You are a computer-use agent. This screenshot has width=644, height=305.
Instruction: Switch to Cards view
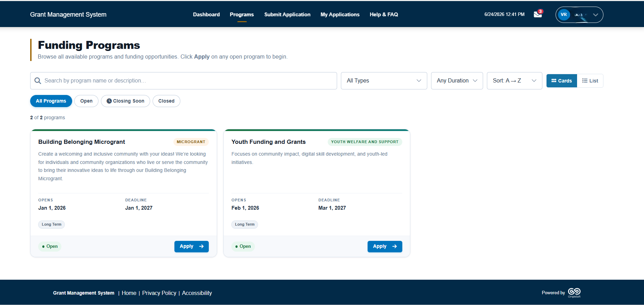pyautogui.click(x=561, y=81)
